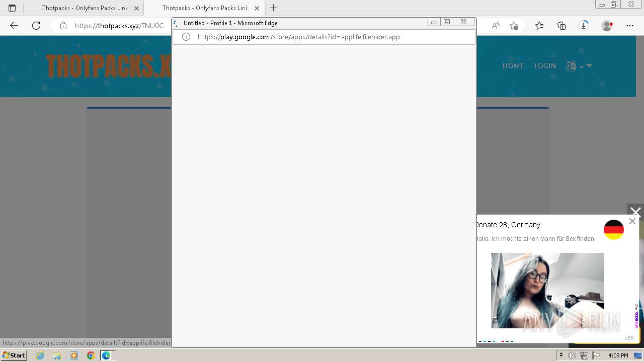
Task: Show hidden system tray icons
Action: [561, 355]
